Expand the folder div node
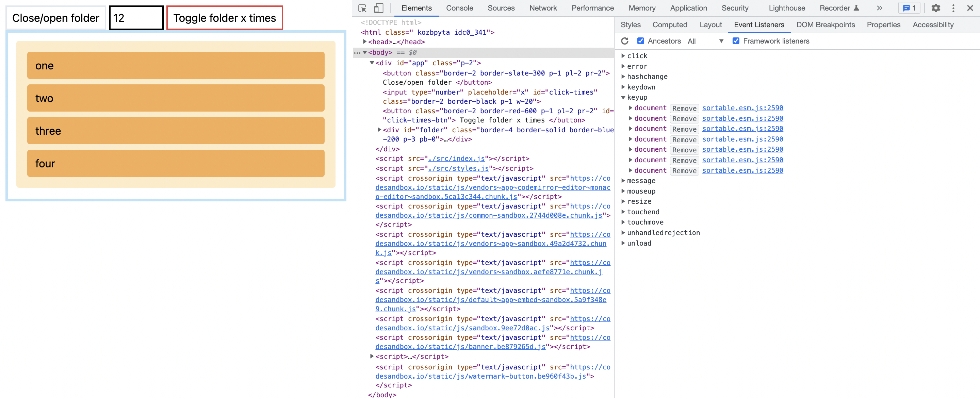980x398 pixels. (379, 130)
